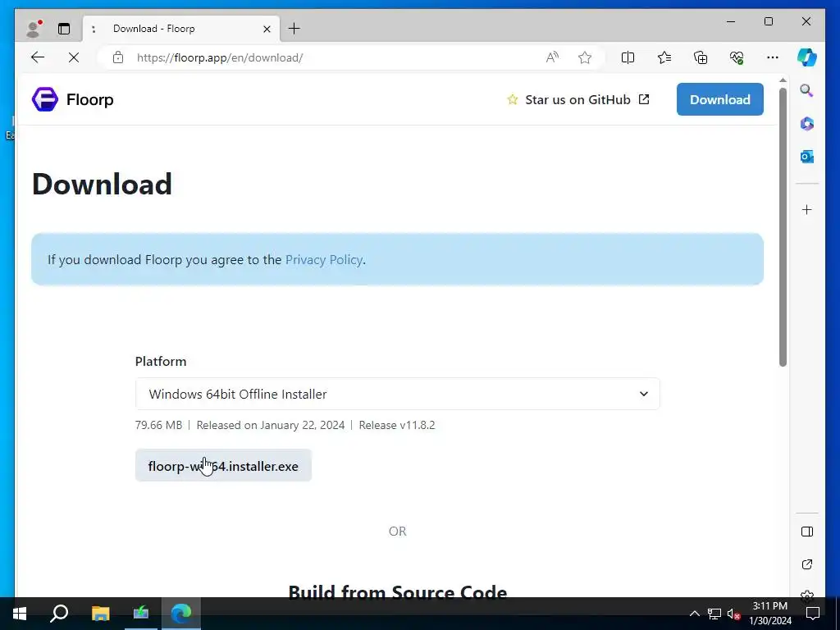Click the Floorp site name
Image resolution: width=840 pixels, height=630 pixels.
point(90,99)
